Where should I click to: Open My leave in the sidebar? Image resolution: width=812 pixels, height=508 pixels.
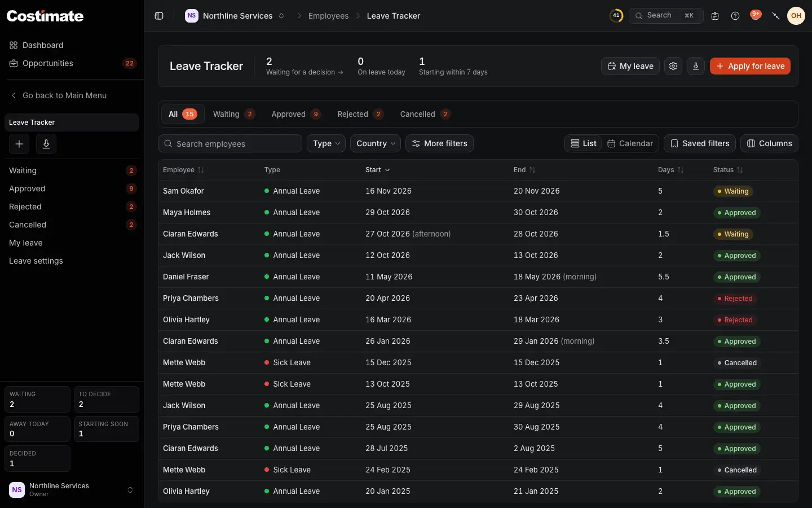click(72, 243)
